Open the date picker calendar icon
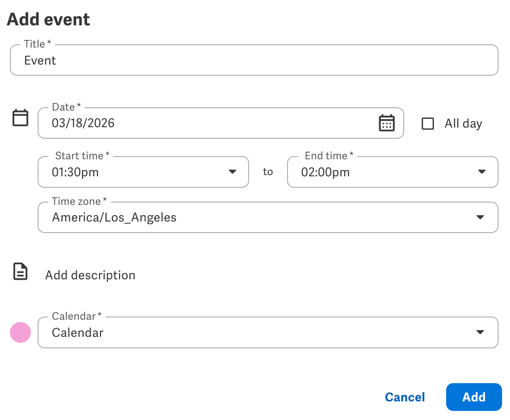 (387, 123)
